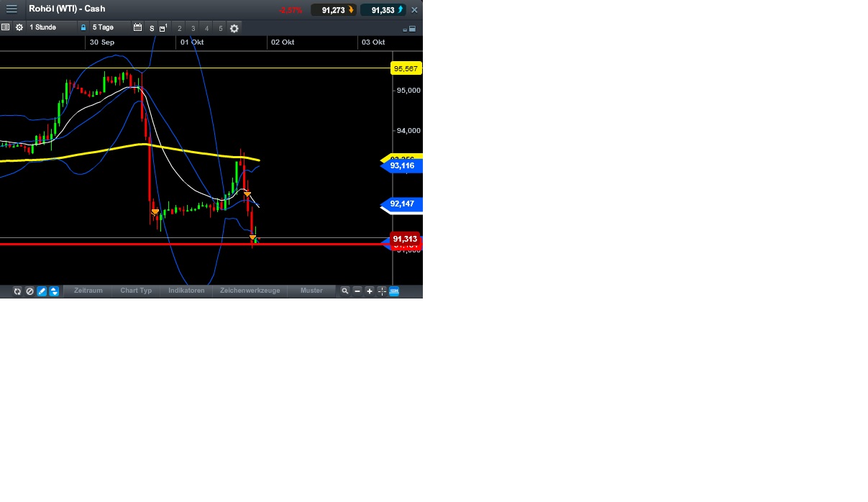Open the calendar date selection icon
The image size is (868, 502).
(x=137, y=27)
